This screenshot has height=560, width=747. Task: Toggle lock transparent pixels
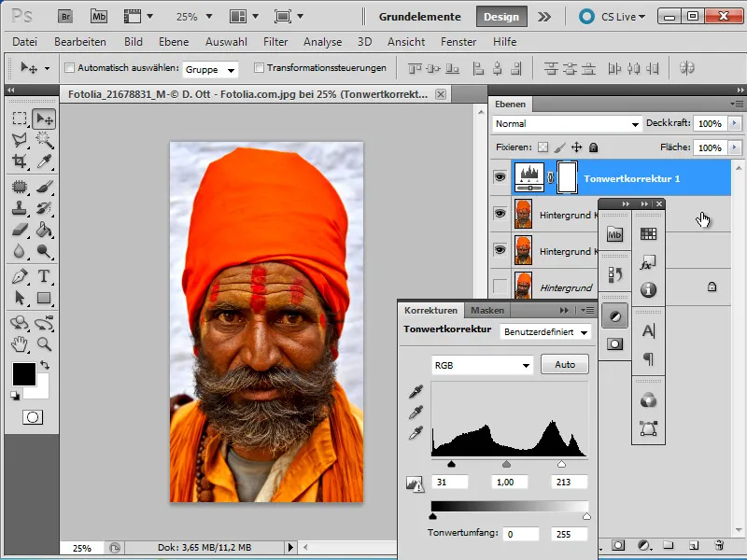[543, 147]
